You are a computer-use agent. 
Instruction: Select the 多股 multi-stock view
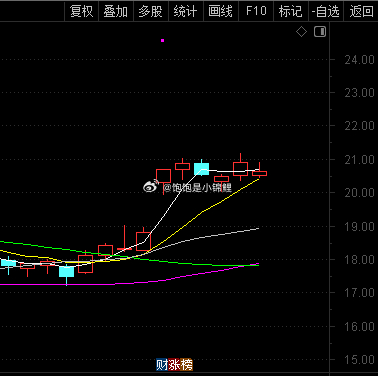tap(151, 12)
